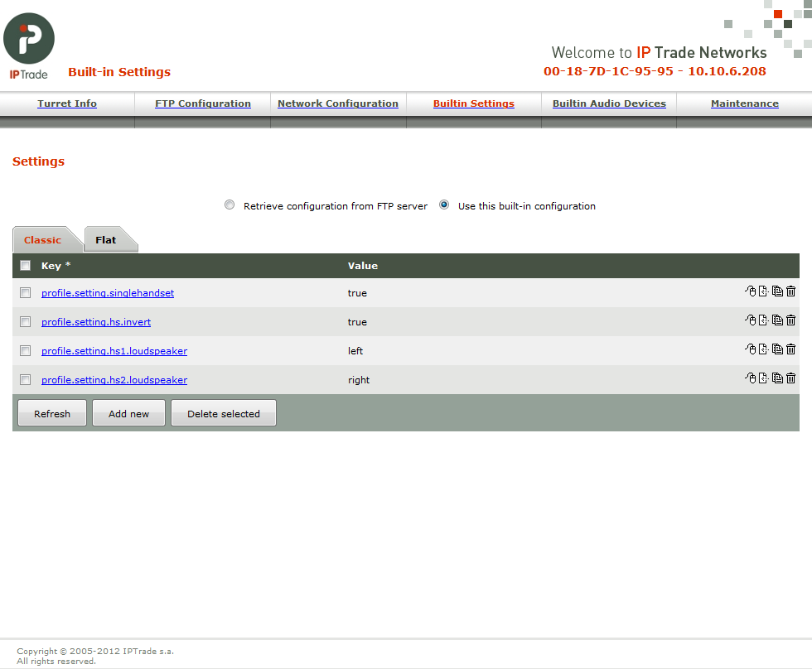This screenshot has height=669, width=812.
Task: Go to the Maintenance page
Action: click(745, 103)
